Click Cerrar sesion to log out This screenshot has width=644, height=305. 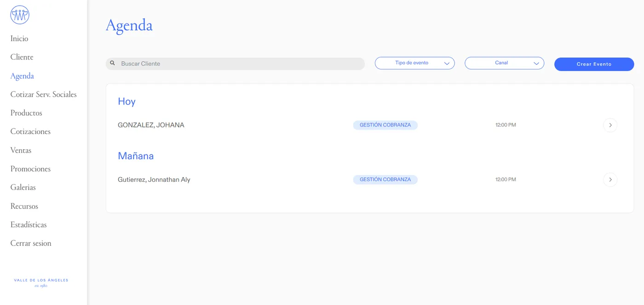(31, 243)
